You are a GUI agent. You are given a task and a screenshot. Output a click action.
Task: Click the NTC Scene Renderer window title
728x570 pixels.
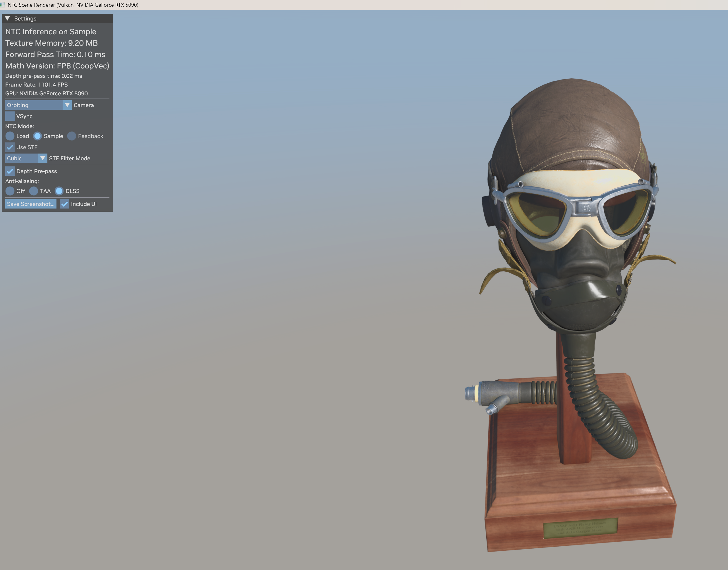pyautogui.click(x=73, y=5)
